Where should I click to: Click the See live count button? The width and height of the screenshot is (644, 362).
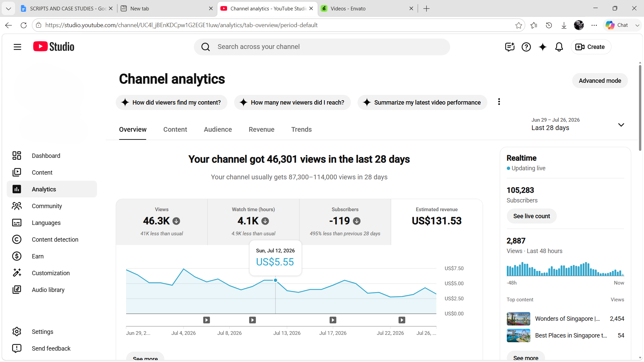pos(532,216)
